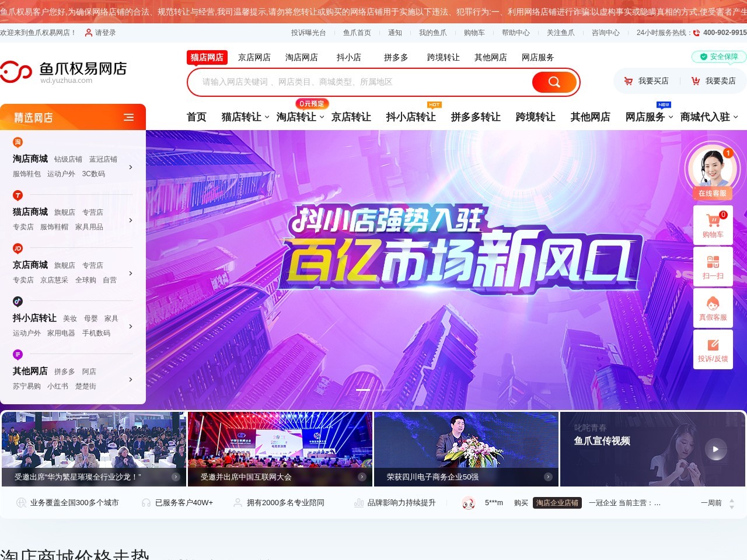
Task: Click the 安全保障 shield badge
Action: pyautogui.click(x=719, y=57)
